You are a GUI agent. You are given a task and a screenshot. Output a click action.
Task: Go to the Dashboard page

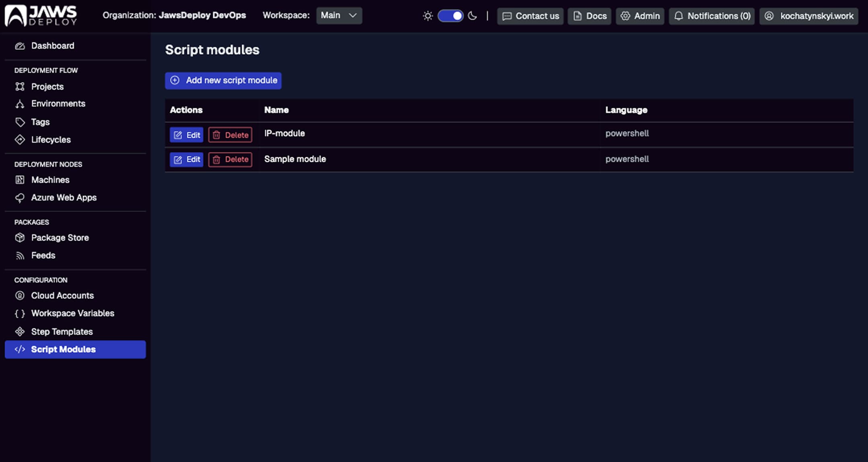click(x=53, y=45)
